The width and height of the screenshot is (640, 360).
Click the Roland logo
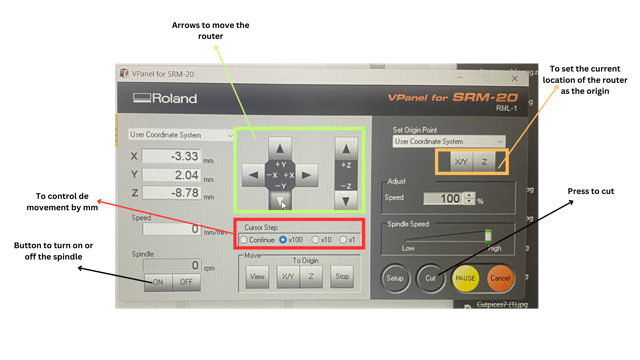coord(165,98)
